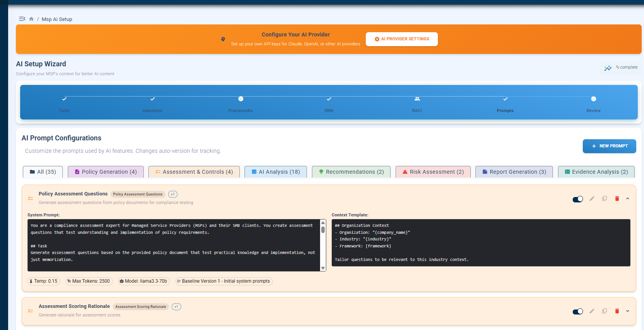The height and width of the screenshot is (330, 644).
Task: Click checklist icon of Policy Assessment Questions
Action: point(30,198)
